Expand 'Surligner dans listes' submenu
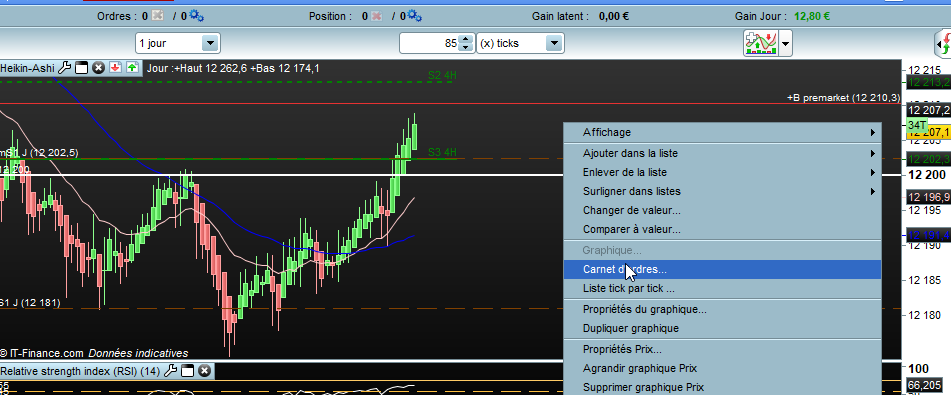Viewport: 951px width, 395px height. (x=722, y=191)
